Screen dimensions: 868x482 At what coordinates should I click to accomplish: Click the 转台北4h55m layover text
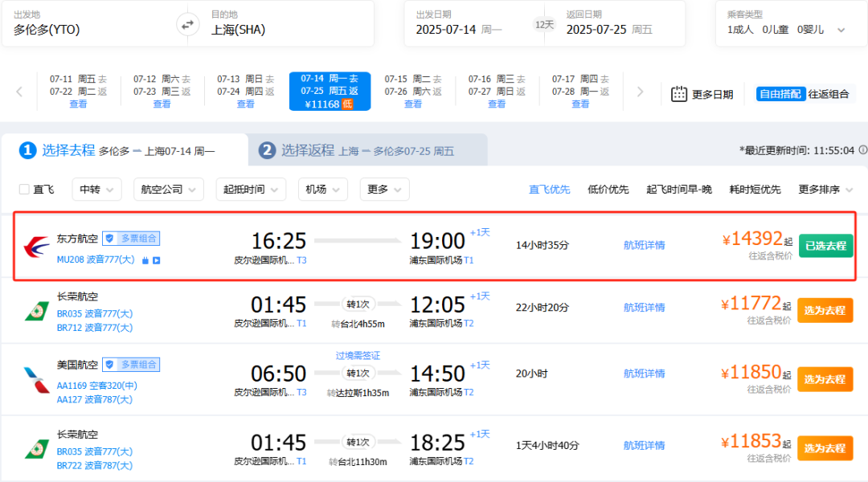tap(358, 325)
